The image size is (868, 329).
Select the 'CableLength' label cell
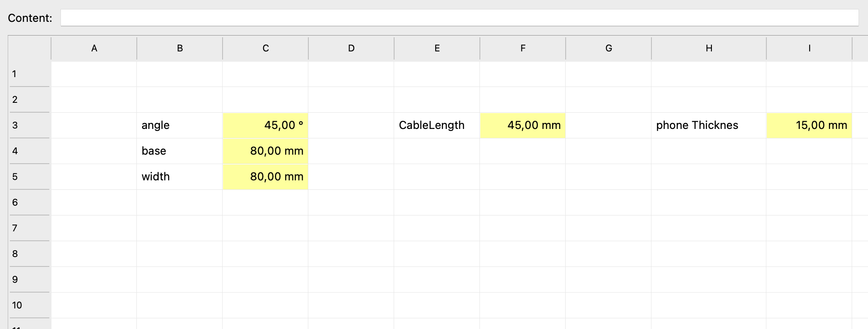coord(437,125)
